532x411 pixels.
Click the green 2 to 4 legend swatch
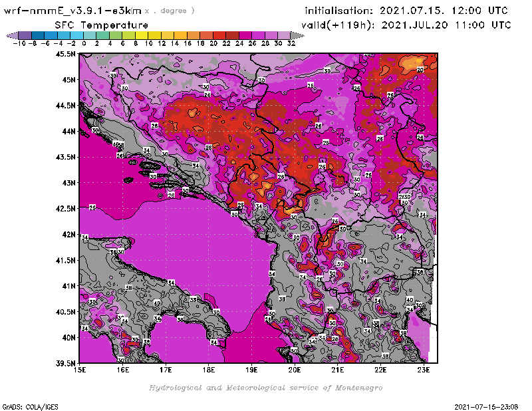pyautogui.click(x=102, y=35)
